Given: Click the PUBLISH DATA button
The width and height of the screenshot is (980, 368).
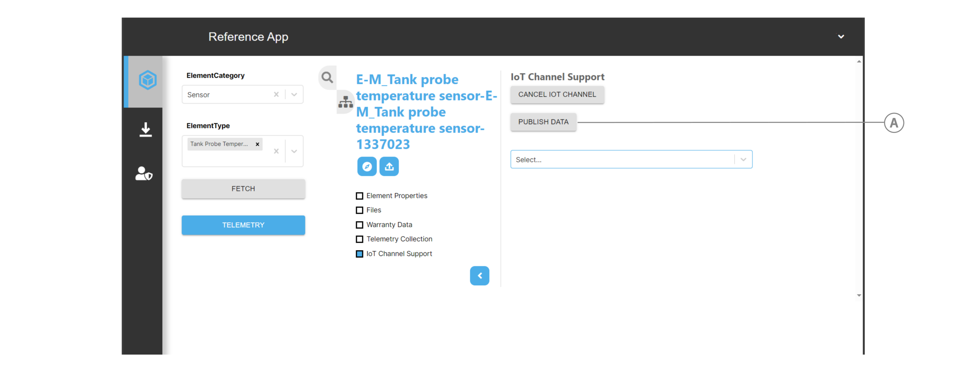Looking at the screenshot, I should pos(543,122).
